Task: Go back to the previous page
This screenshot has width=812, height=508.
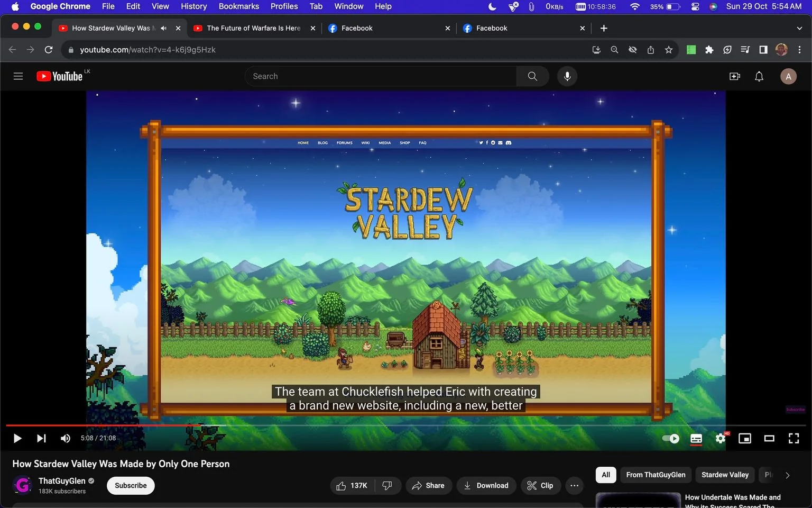Action: pos(12,50)
